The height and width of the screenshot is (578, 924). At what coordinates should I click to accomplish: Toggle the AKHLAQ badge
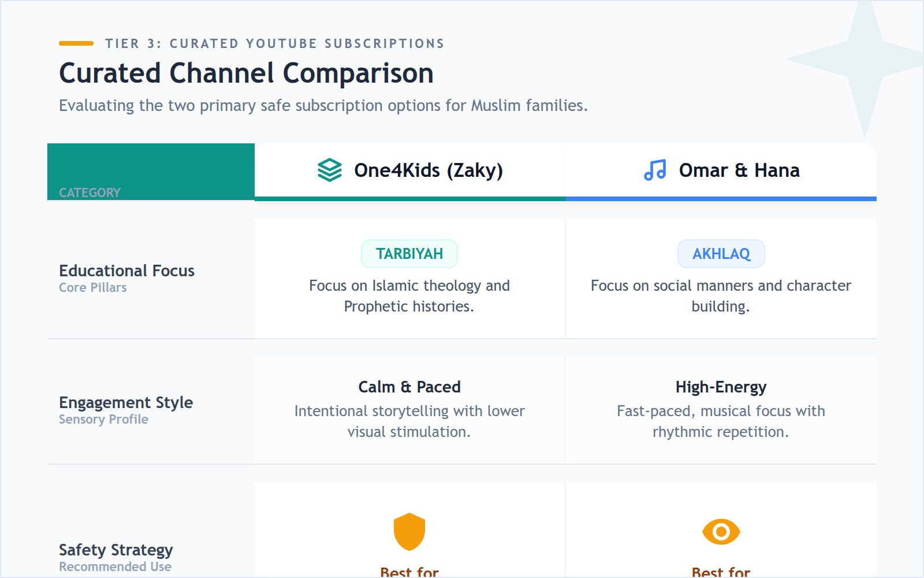tap(721, 253)
